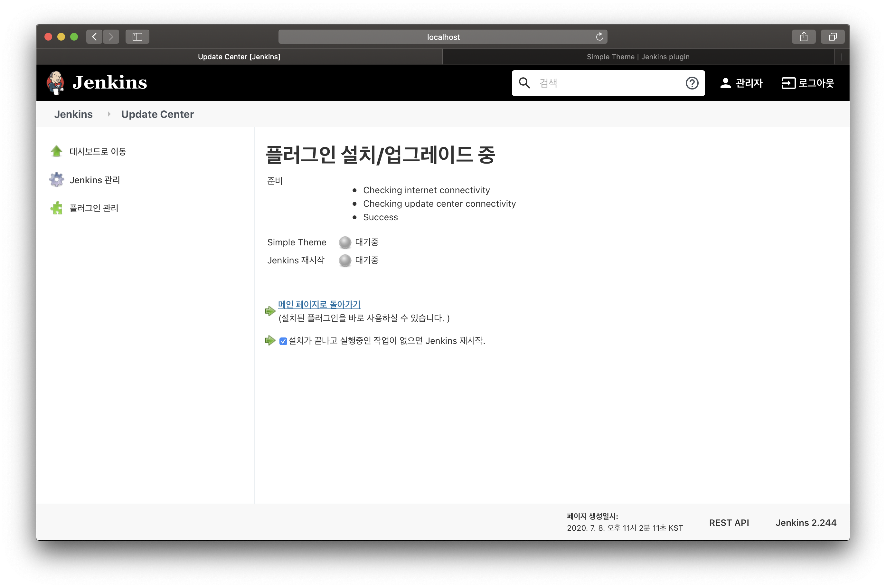Click the green puzzle piece plugin icon
This screenshot has height=588, width=886.
57,208
